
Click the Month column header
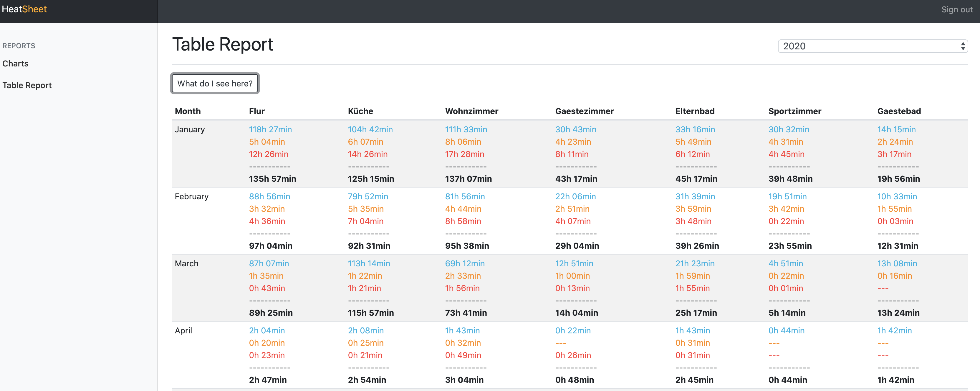point(188,111)
